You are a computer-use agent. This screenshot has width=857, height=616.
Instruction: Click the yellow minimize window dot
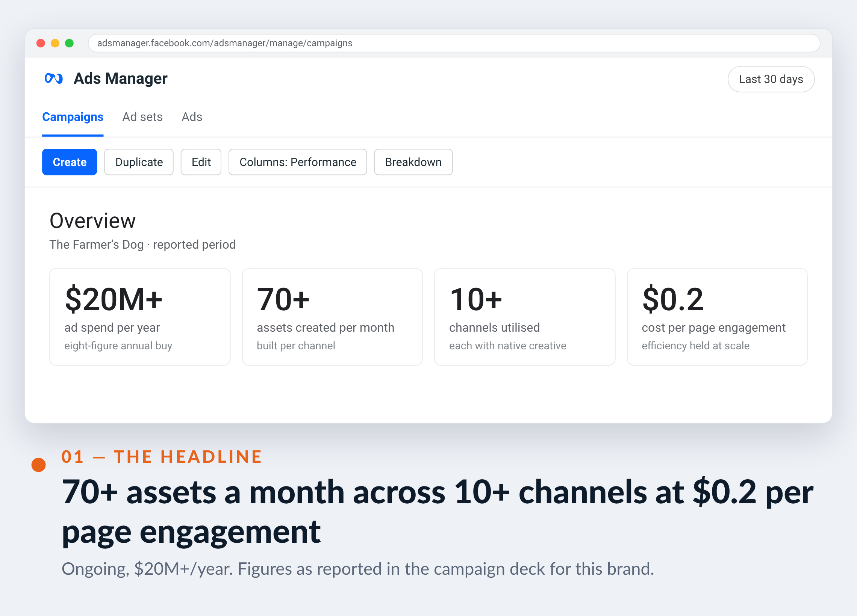(55, 43)
